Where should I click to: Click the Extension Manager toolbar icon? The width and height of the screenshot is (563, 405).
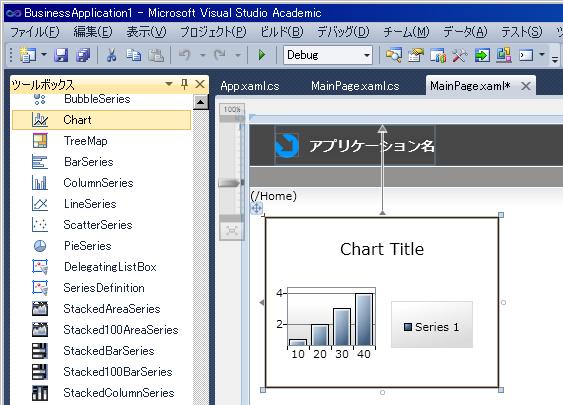click(504, 55)
